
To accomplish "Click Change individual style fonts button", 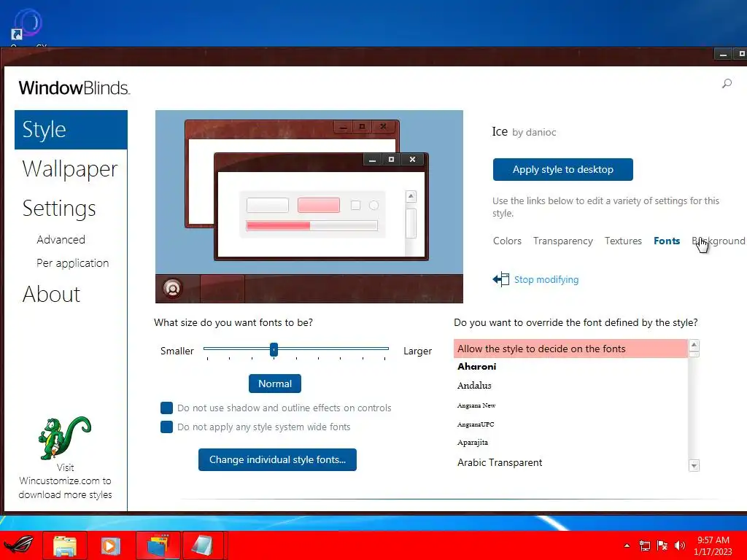I will click(277, 459).
